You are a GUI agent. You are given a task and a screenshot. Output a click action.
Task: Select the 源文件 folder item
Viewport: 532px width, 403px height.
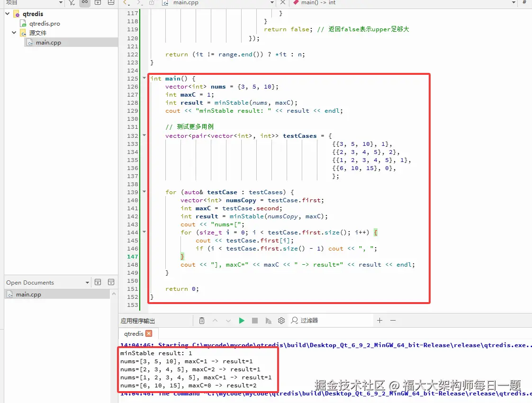[x=37, y=33]
